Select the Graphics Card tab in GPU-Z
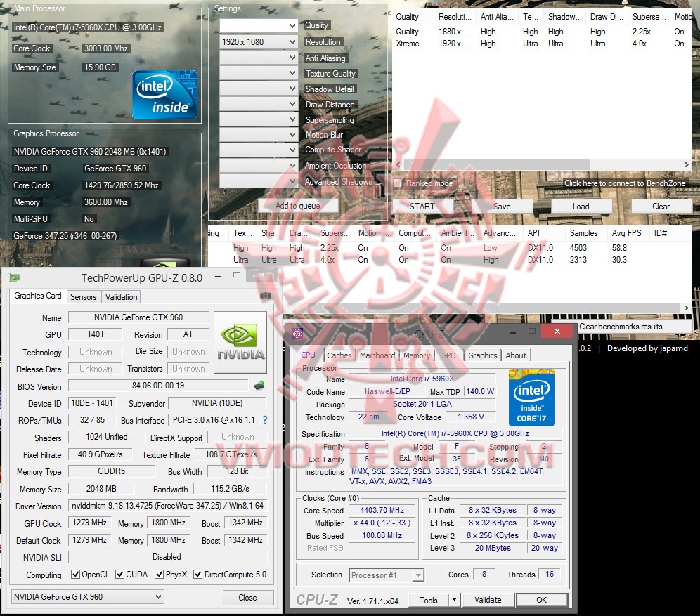Image resolution: width=700 pixels, height=616 pixels. [38, 296]
